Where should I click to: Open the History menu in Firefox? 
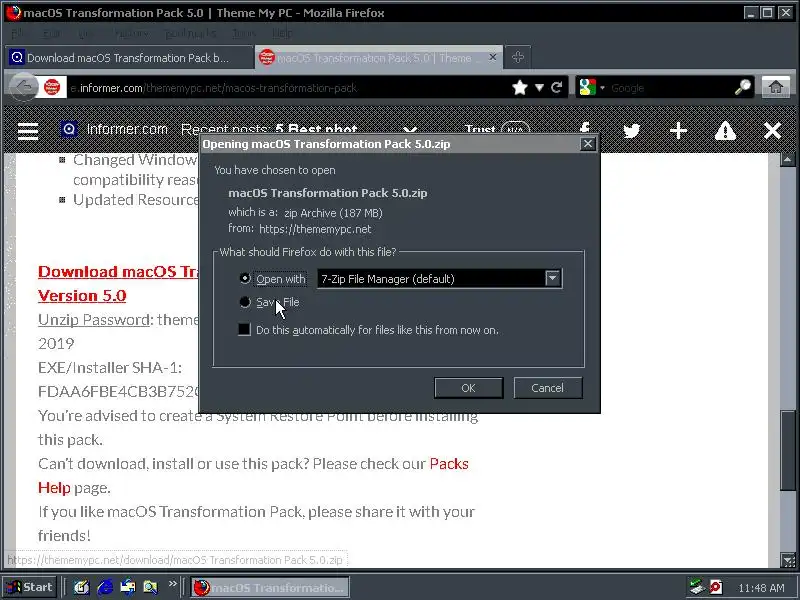pyautogui.click(x=130, y=33)
